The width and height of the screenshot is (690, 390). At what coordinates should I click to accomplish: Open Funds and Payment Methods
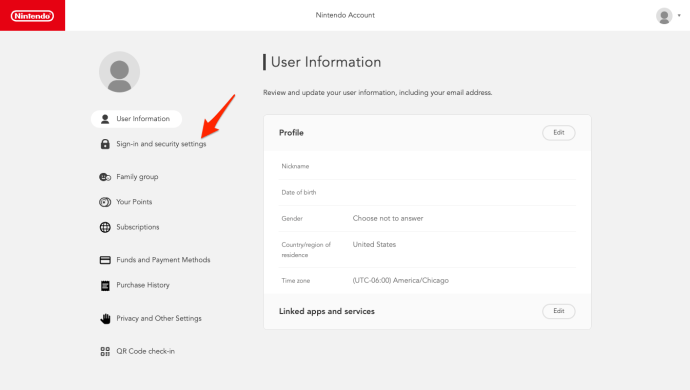(x=163, y=260)
